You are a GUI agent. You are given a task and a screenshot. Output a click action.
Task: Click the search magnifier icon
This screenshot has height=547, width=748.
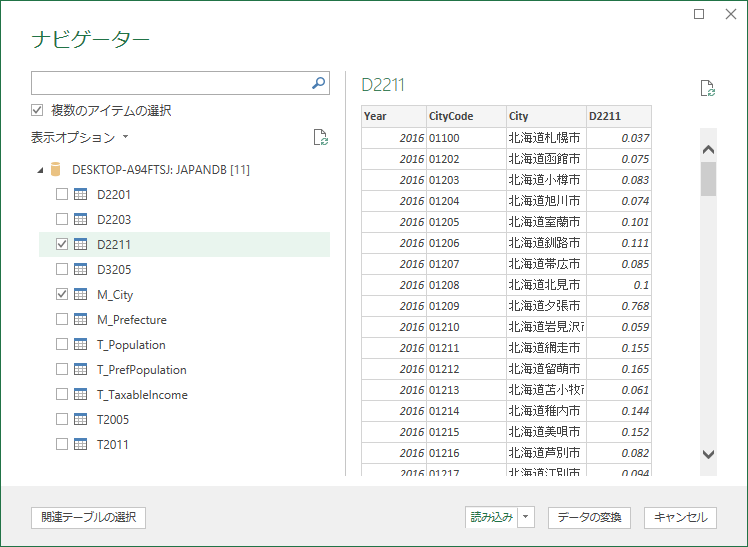pos(319,83)
